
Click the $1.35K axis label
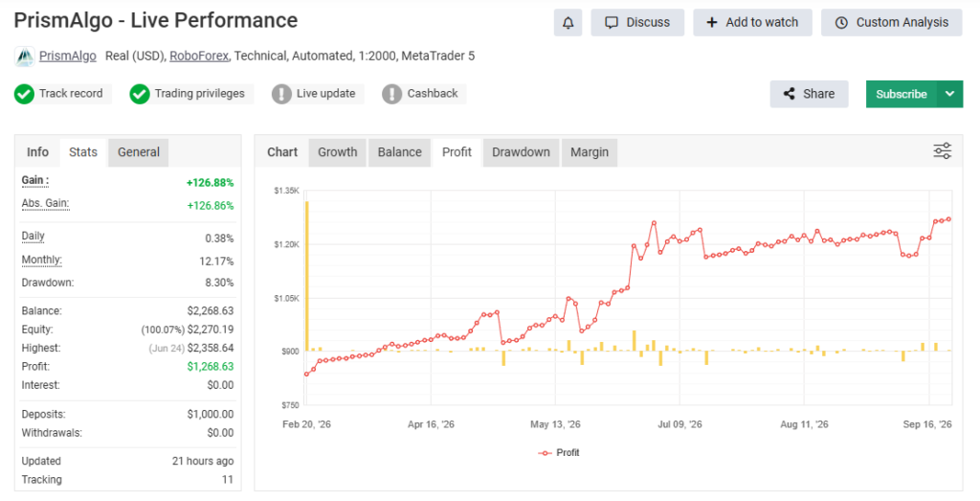[x=286, y=191]
